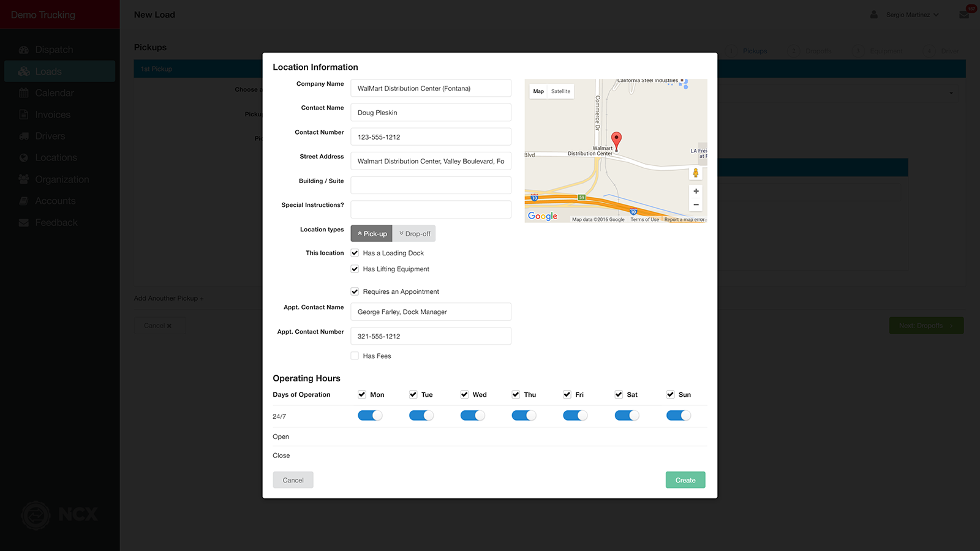Open the mail notifications icon
The height and width of the screenshot is (551, 980).
click(x=964, y=15)
